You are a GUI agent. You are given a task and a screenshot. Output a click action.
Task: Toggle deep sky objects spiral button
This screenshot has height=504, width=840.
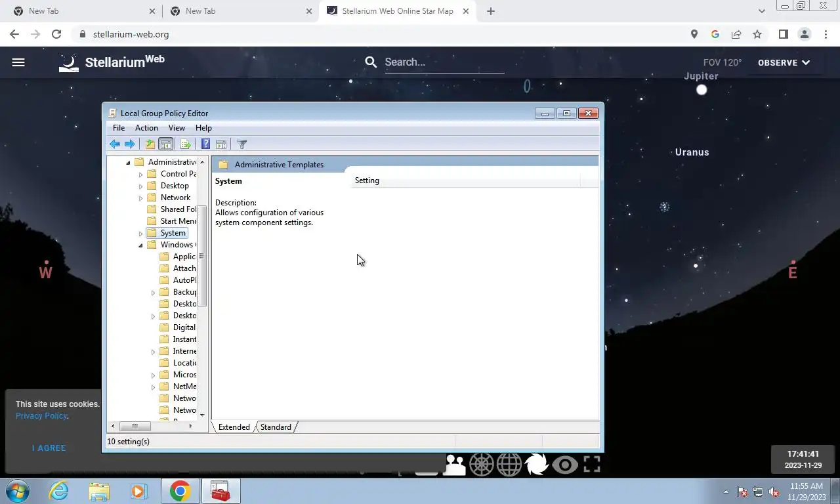click(536, 465)
